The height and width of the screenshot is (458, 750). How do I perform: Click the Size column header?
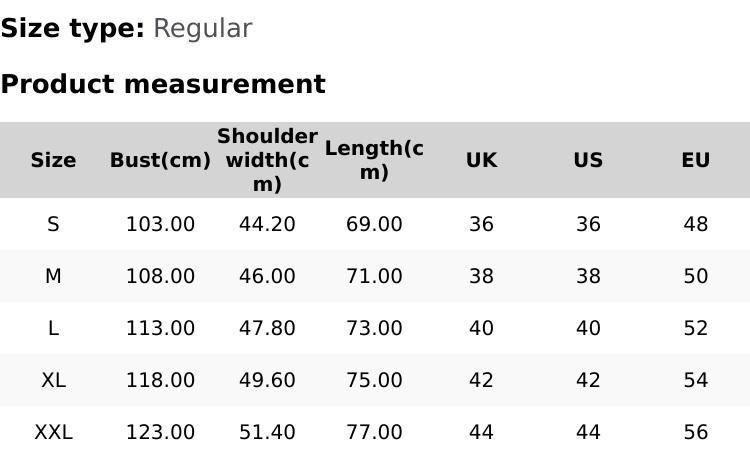pos(53,160)
